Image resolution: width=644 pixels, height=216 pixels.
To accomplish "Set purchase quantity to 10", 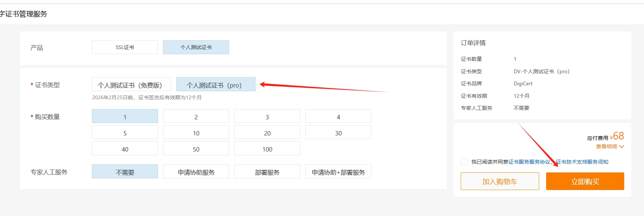I will pyautogui.click(x=196, y=133).
